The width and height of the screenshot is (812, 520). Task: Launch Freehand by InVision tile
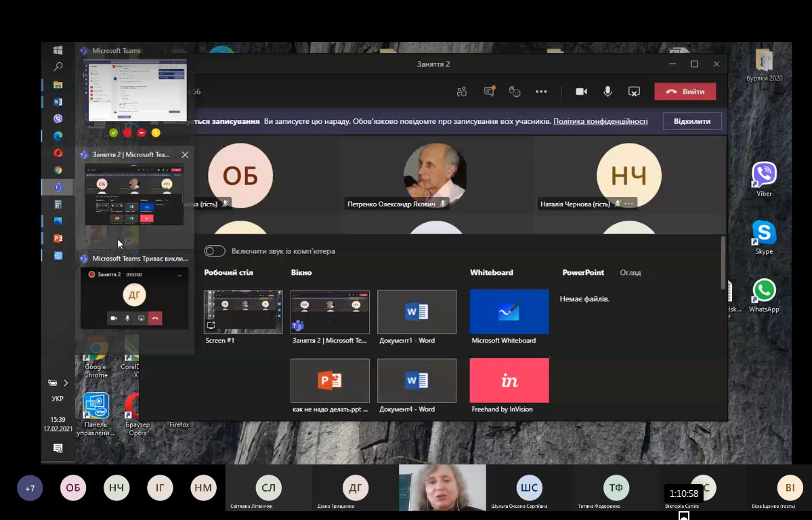click(x=509, y=380)
